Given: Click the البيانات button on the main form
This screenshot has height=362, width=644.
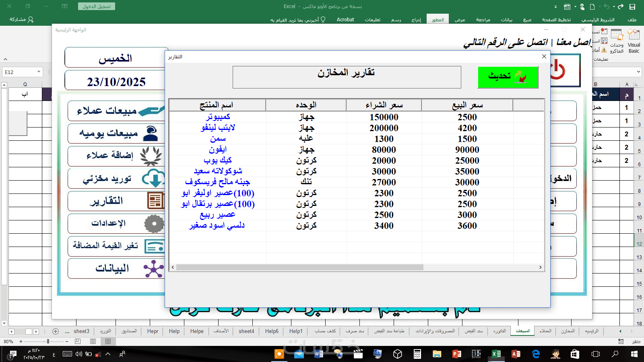Looking at the screenshot, I should (x=117, y=268).
